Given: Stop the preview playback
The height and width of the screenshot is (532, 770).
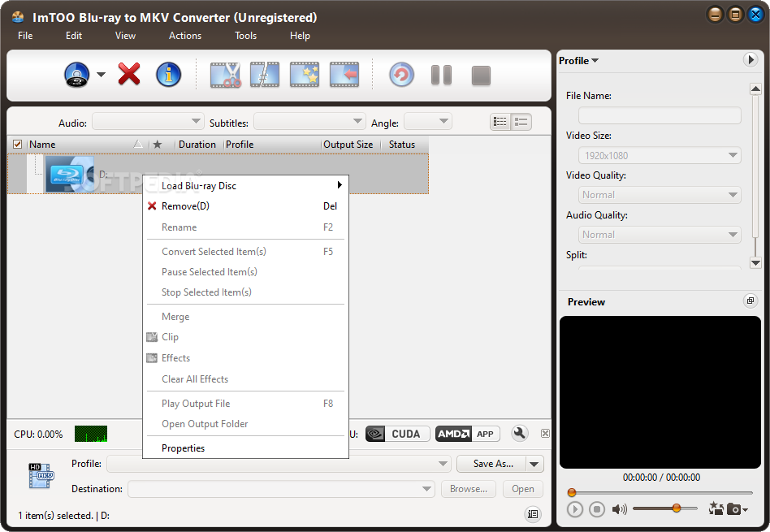Looking at the screenshot, I should click(597, 509).
